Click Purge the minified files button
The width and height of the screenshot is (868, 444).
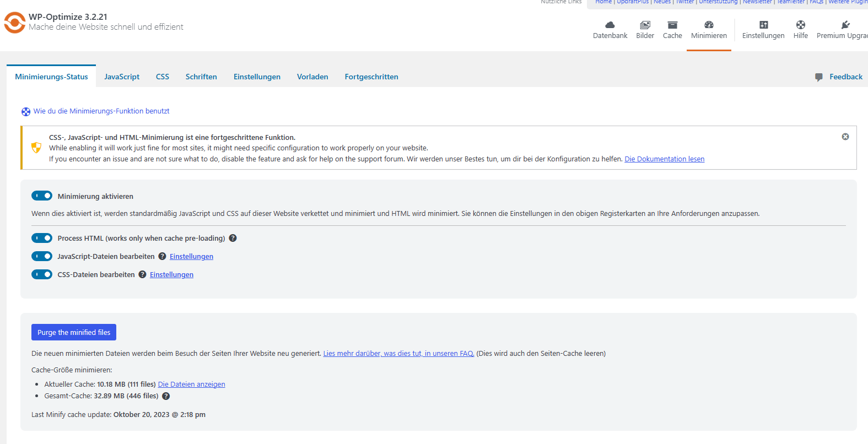74,332
